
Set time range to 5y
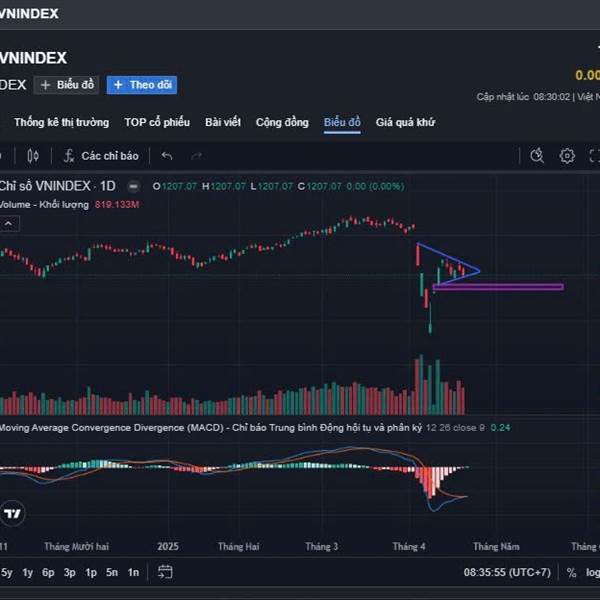[x=7, y=572]
